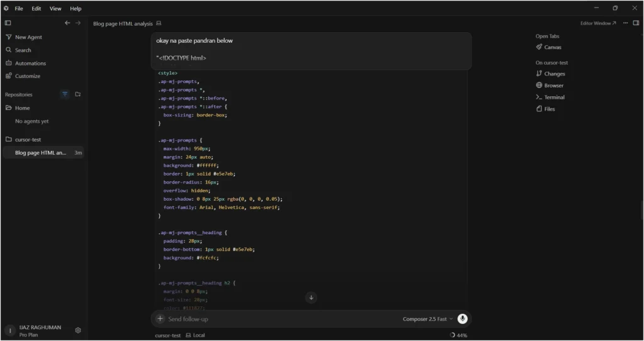This screenshot has width=644, height=341.
Task: Click the No agents yet text
Action: click(31, 121)
